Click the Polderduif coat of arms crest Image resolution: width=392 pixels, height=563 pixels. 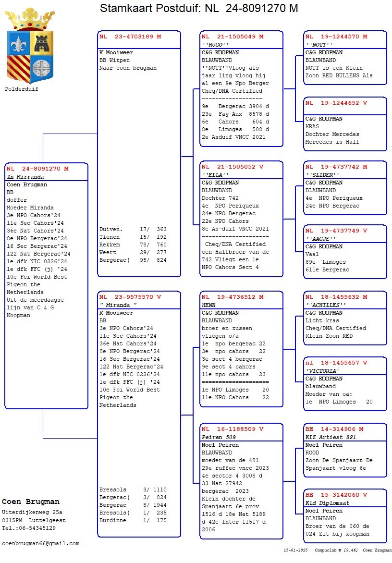[x=30, y=56]
